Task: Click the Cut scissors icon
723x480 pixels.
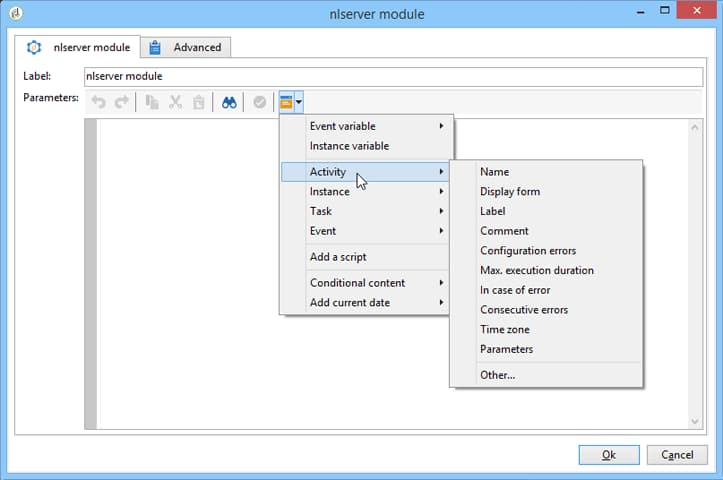Action: [x=175, y=102]
